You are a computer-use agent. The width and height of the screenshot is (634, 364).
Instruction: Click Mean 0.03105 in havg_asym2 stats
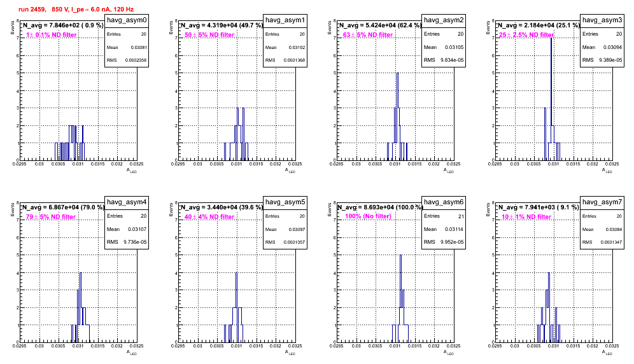coord(444,47)
